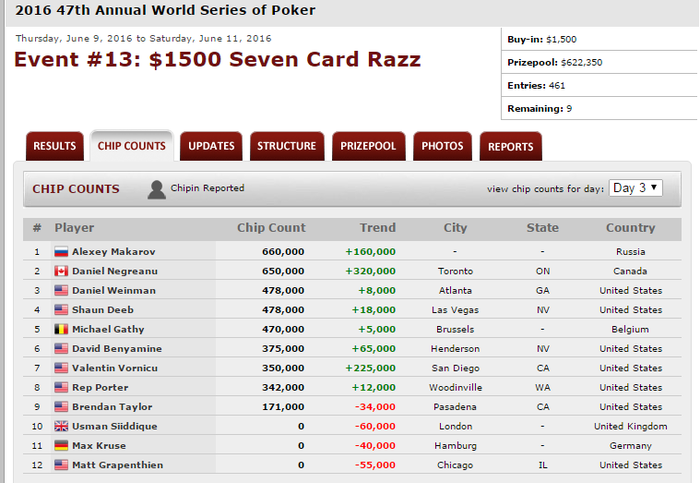Click the German flag beside Max Kruse
This screenshot has height=483, width=700.
pos(61,446)
